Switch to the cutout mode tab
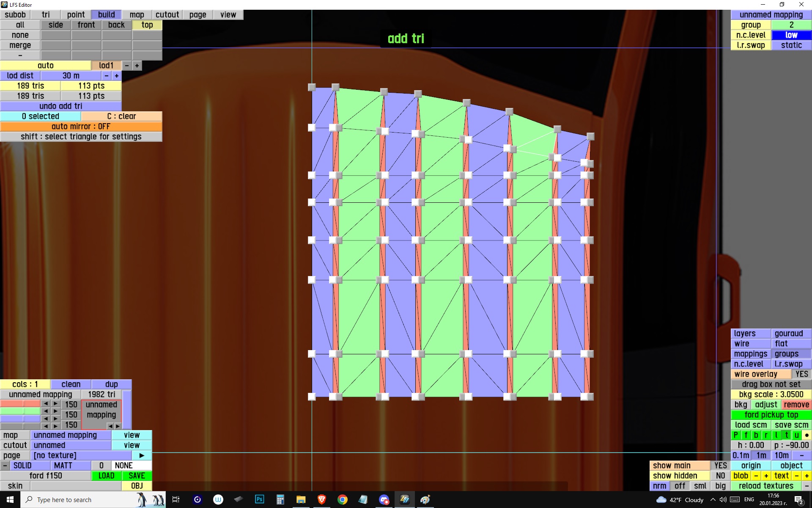Viewport: 812px width, 508px height. [x=167, y=15]
